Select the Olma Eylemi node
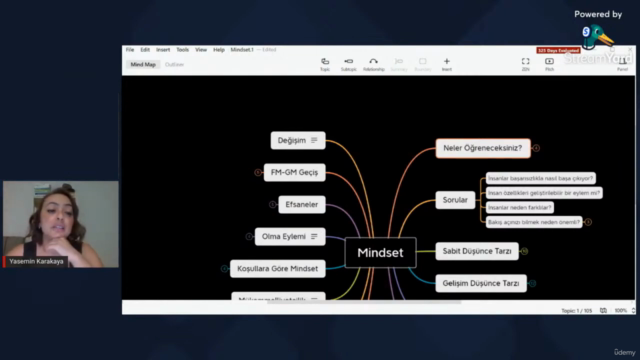 [x=290, y=237]
